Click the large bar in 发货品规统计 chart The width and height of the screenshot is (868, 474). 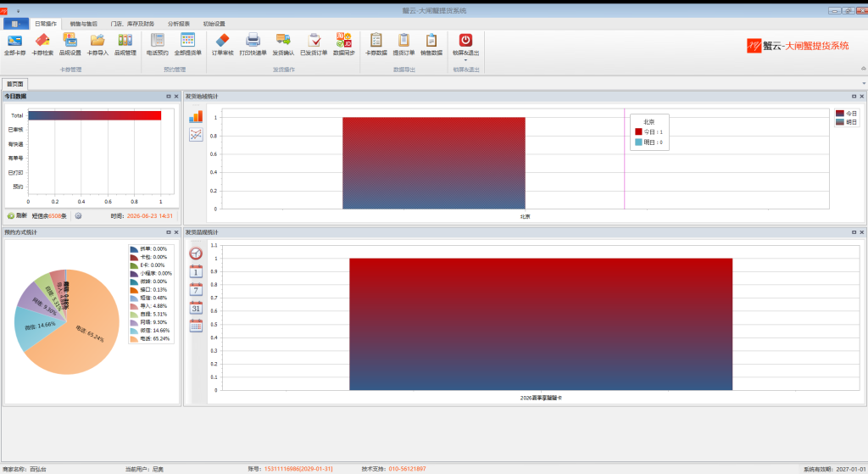pyautogui.click(x=541, y=324)
